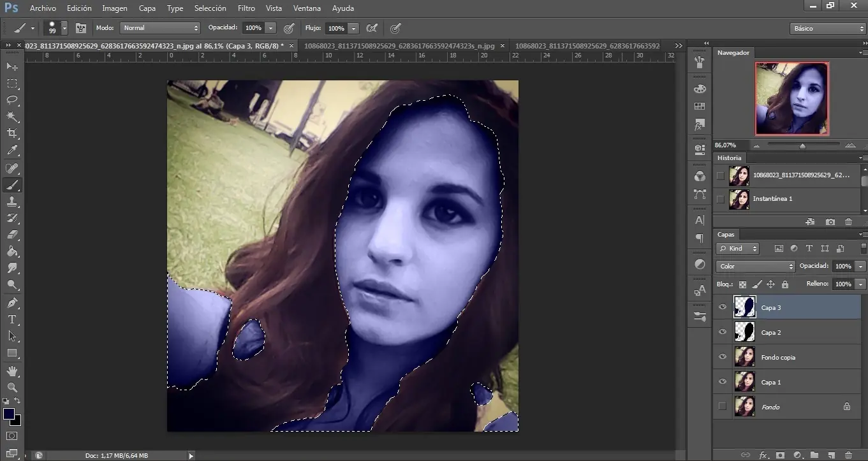
Task: Open the Ventana menu
Action: (307, 8)
